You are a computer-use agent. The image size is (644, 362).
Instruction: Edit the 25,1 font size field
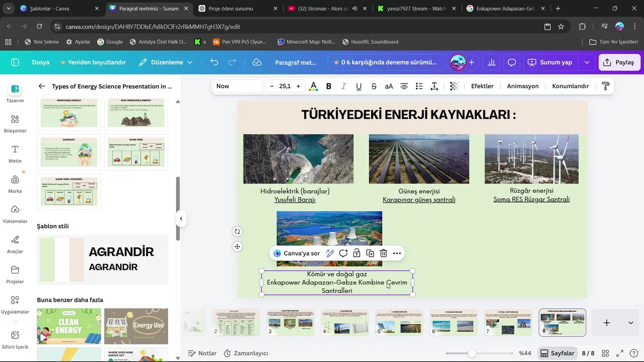pos(285,86)
